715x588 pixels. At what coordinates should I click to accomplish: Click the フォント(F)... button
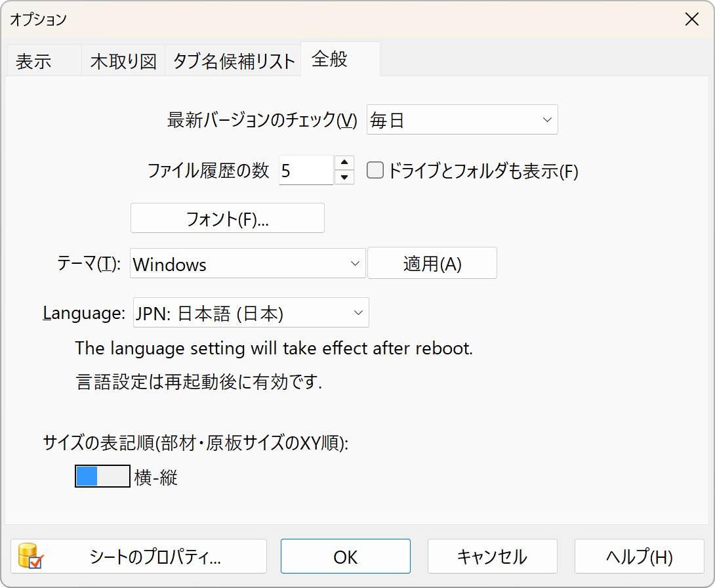(228, 219)
